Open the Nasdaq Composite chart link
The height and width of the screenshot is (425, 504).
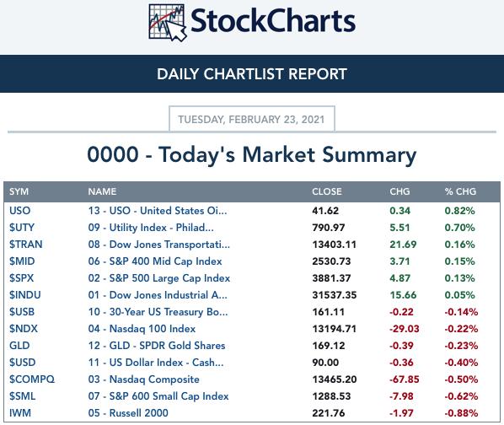point(143,379)
